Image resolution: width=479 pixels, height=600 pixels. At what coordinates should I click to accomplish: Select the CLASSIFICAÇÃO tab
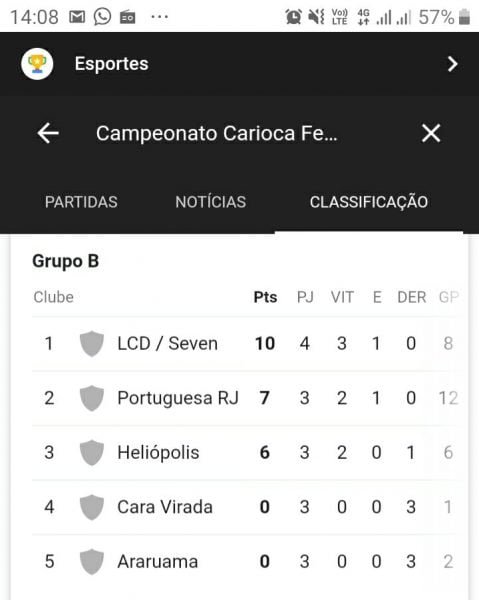369,202
